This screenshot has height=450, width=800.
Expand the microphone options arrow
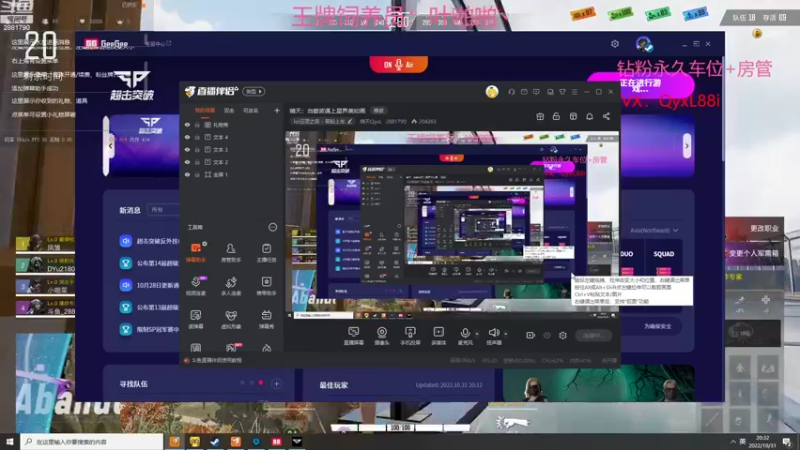pos(477,334)
